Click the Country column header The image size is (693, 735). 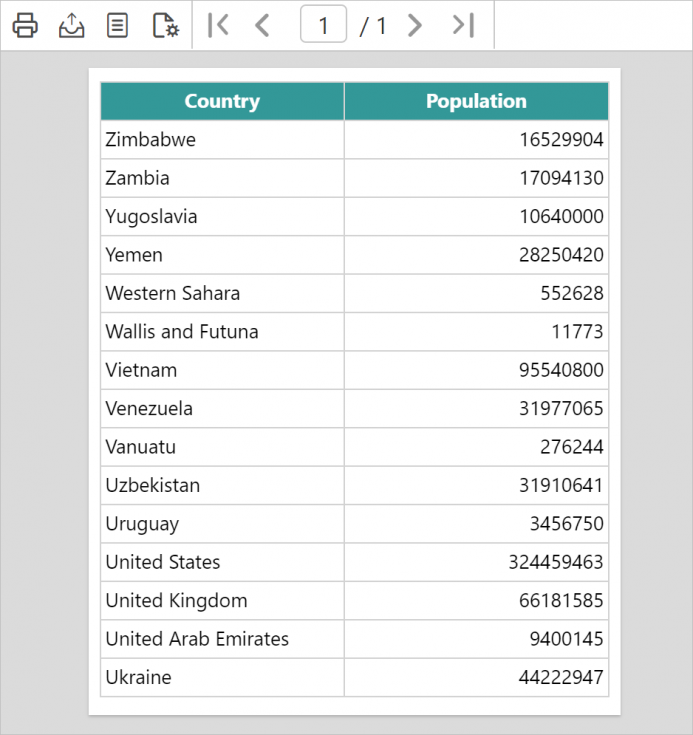222,101
